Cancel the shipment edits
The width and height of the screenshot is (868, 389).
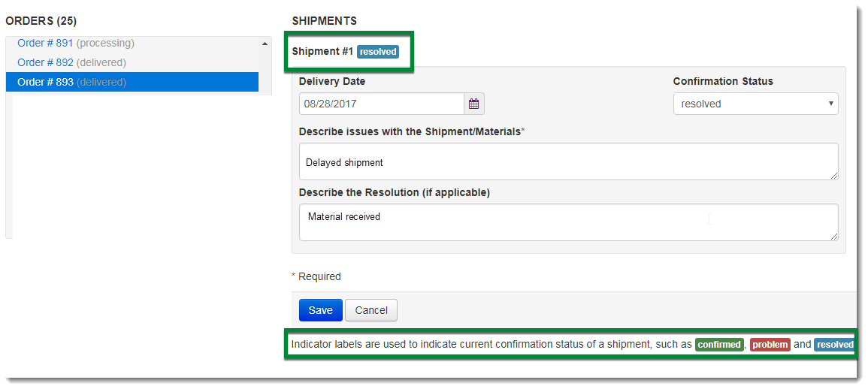(x=371, y=310)
